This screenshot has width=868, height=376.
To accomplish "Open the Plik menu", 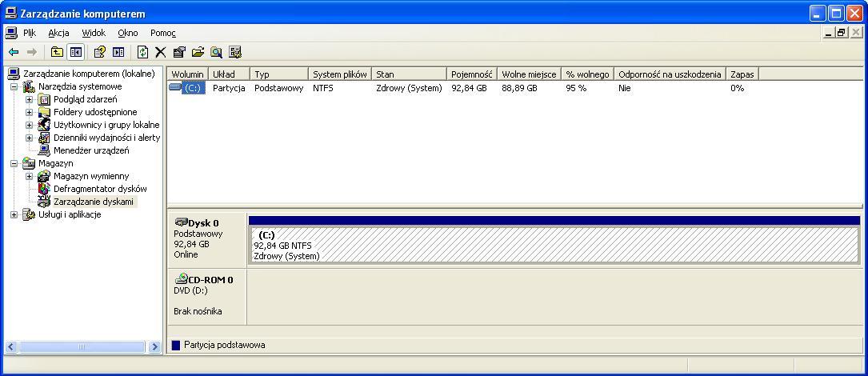I will pyautogui.click(x=30, y=33).
